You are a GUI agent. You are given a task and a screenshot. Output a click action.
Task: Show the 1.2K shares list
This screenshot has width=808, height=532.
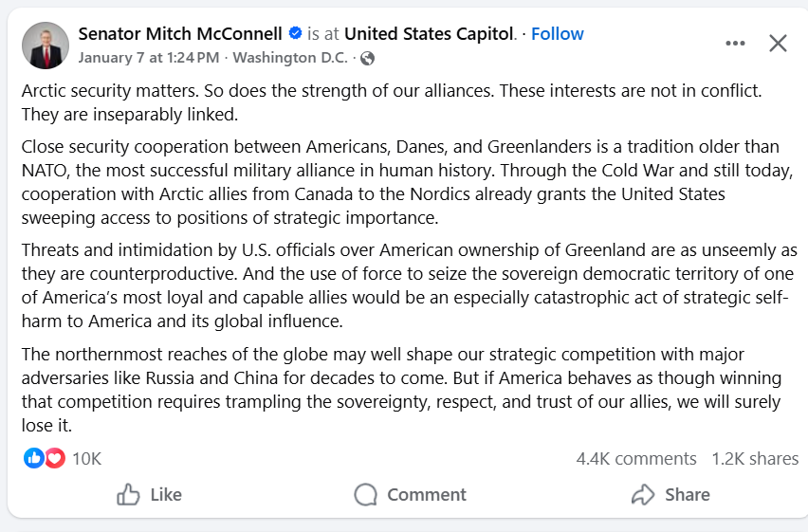(755, 458)
